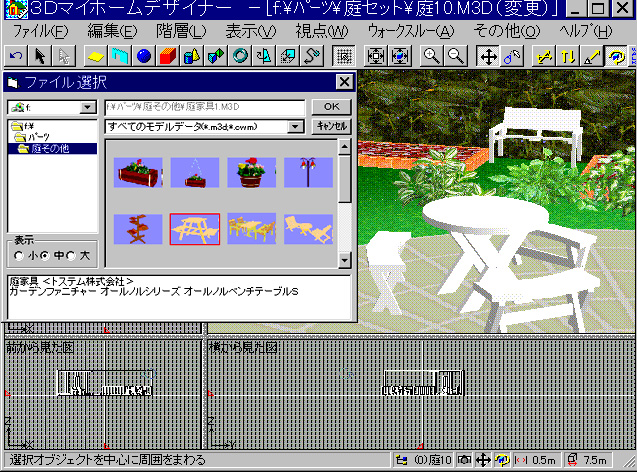Select the blue walk viewpoint tool
637x472 pixels.
point(512,56)
